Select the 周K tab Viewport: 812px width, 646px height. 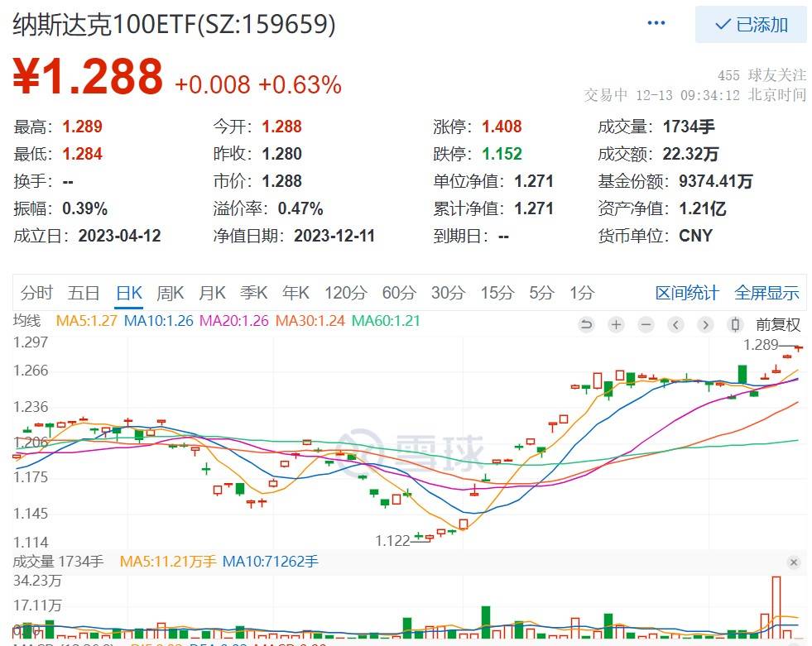pos(171,293)
